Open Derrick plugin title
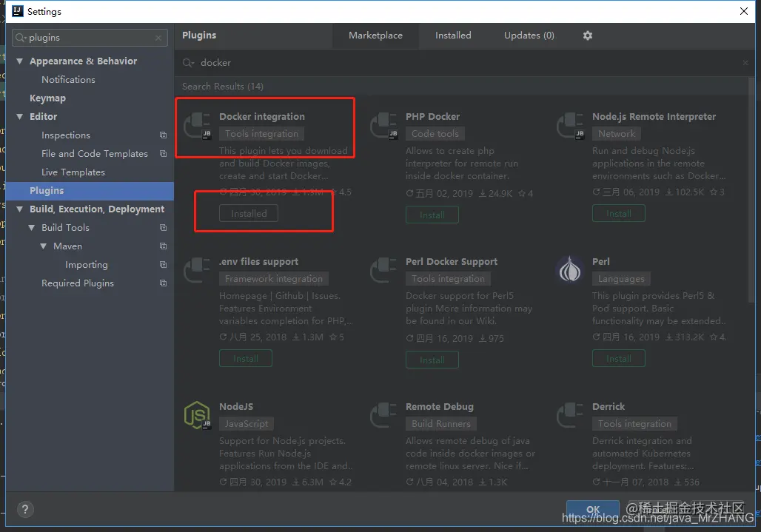This screenshot has height=532, width=761. (x=608, y=407)
